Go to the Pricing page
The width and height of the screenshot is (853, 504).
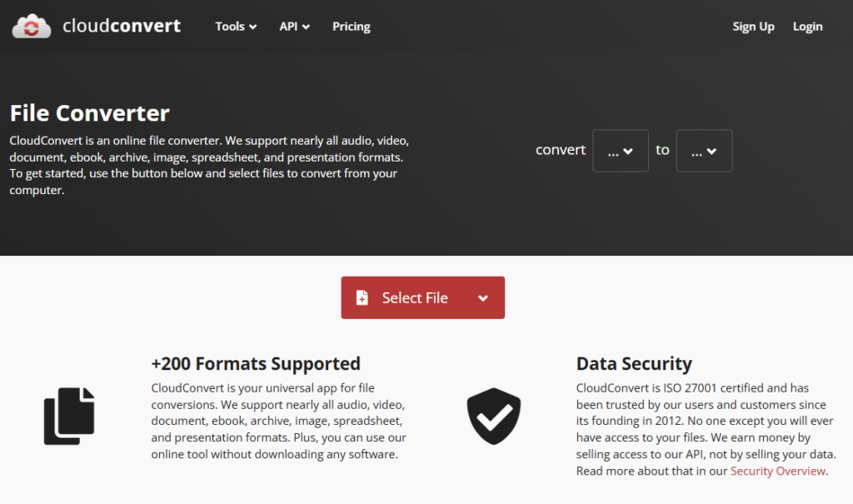(x=352, y=27)
